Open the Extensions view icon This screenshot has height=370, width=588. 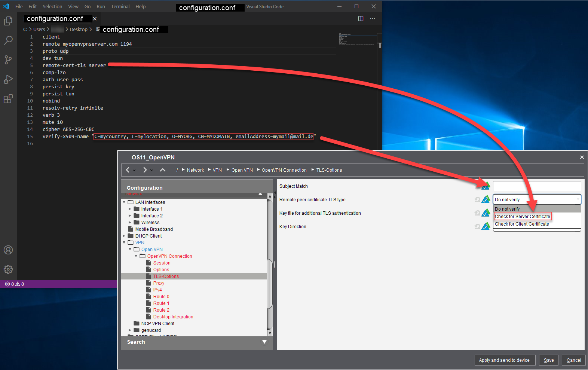point(8,99)
